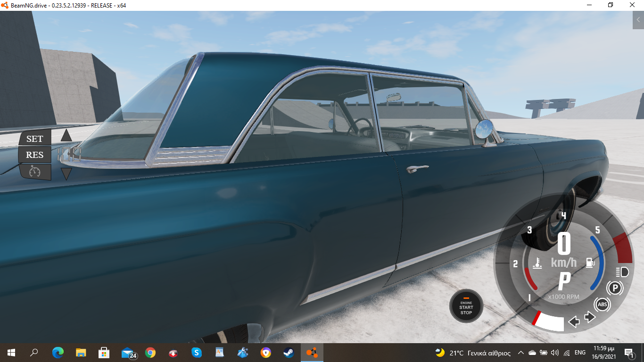The width and height of the screenshot is (644, 362).
Task: Open the volume control tray icon
Action: (x=555, y=353)
